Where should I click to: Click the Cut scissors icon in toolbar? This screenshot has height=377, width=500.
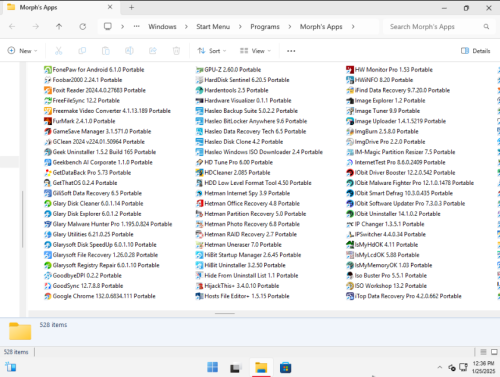coord(59,51)
